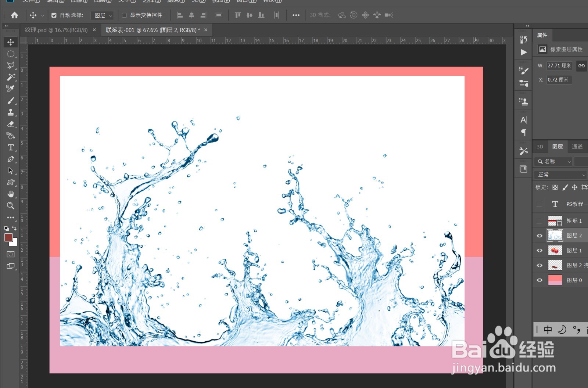588x388 pixels.
Task: Select the Hand tool
Action: 11,194
